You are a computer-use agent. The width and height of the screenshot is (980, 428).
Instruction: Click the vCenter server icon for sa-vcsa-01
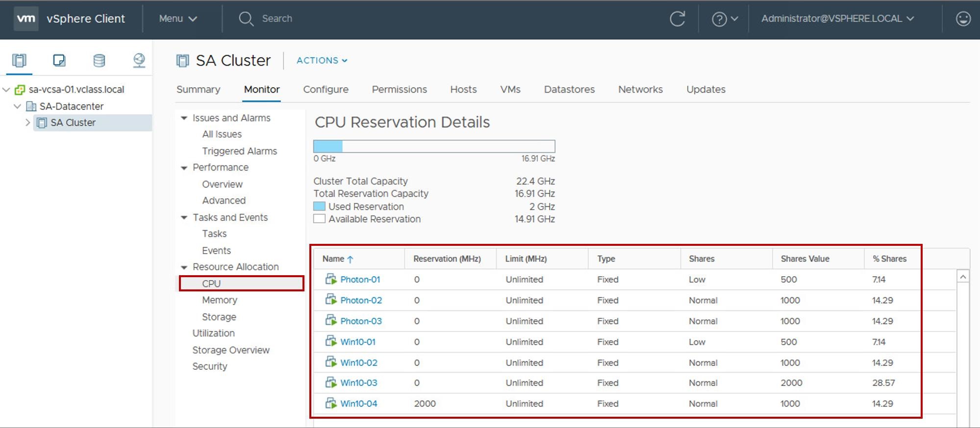[x=20, y=90]
